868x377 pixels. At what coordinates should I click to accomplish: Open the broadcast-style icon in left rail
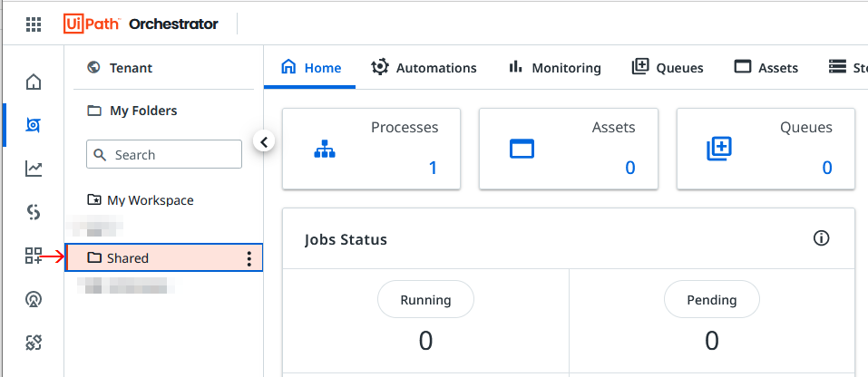pyautogui.click(x=34, y=299)
